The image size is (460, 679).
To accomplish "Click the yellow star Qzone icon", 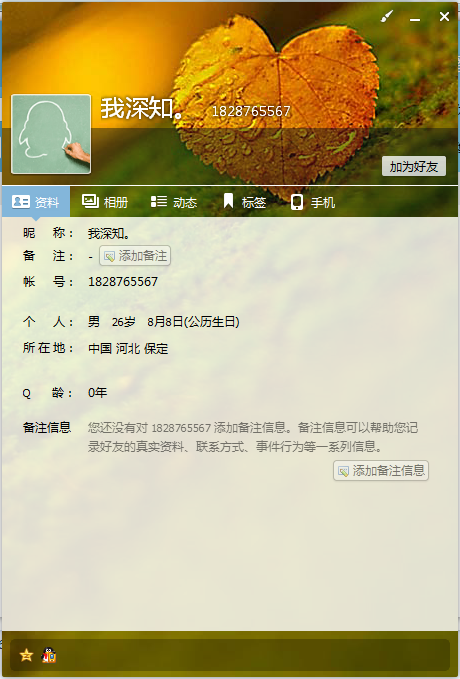I will (x=26, y=655).
